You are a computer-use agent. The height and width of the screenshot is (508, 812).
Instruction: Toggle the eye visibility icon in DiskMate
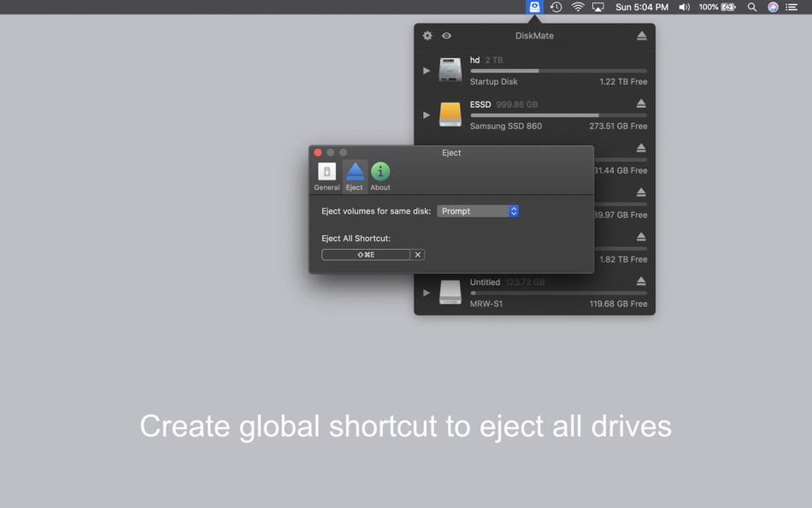446,36
